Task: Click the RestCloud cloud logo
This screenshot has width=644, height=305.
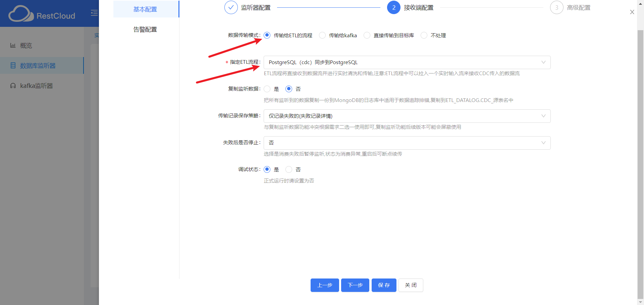Action: [x=21, y=14]
